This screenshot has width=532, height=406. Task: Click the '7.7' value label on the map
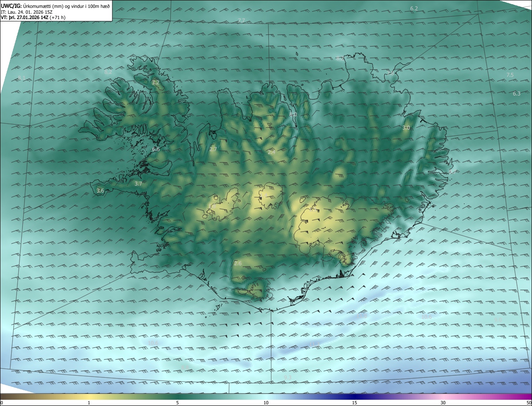pos(241,20)
